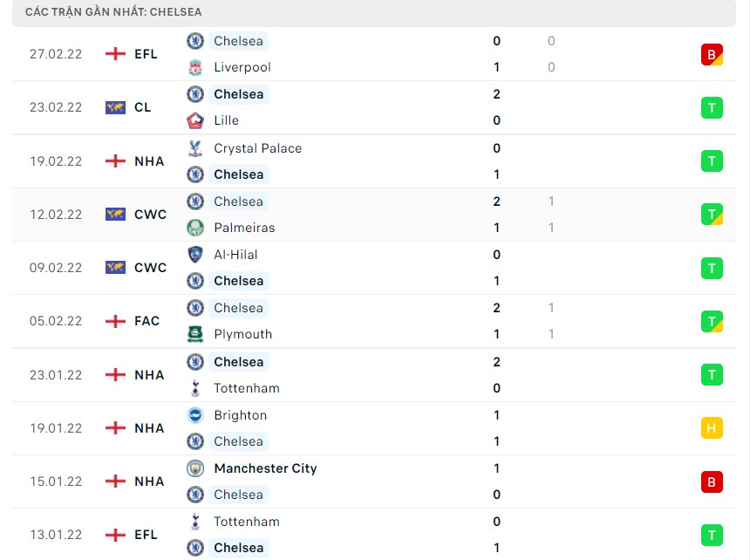
Task: Open the Manchester City team name link
Action: click(x=265, y=468)
